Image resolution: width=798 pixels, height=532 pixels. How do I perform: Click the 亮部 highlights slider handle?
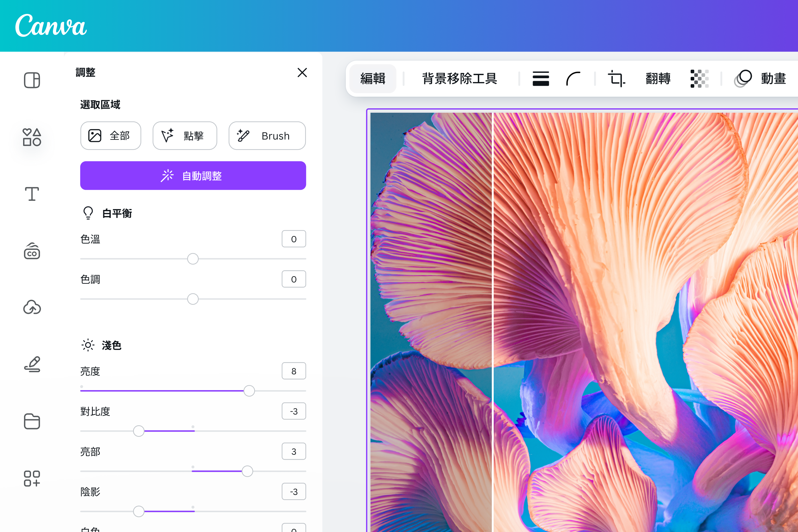point(247,471)
